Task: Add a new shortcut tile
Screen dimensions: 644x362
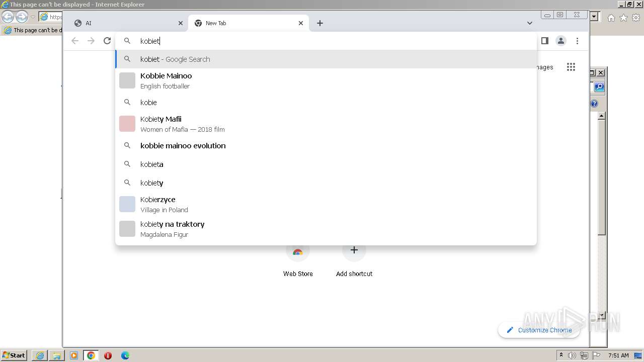Action: [x=354, y=259]
